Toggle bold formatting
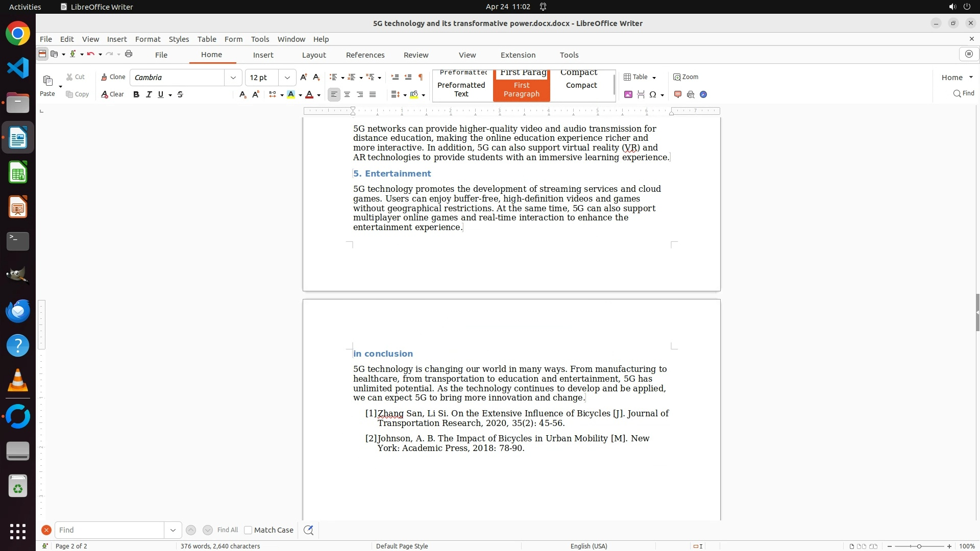The width and height of the screenshot is (980, 551). tap(136, 94)
